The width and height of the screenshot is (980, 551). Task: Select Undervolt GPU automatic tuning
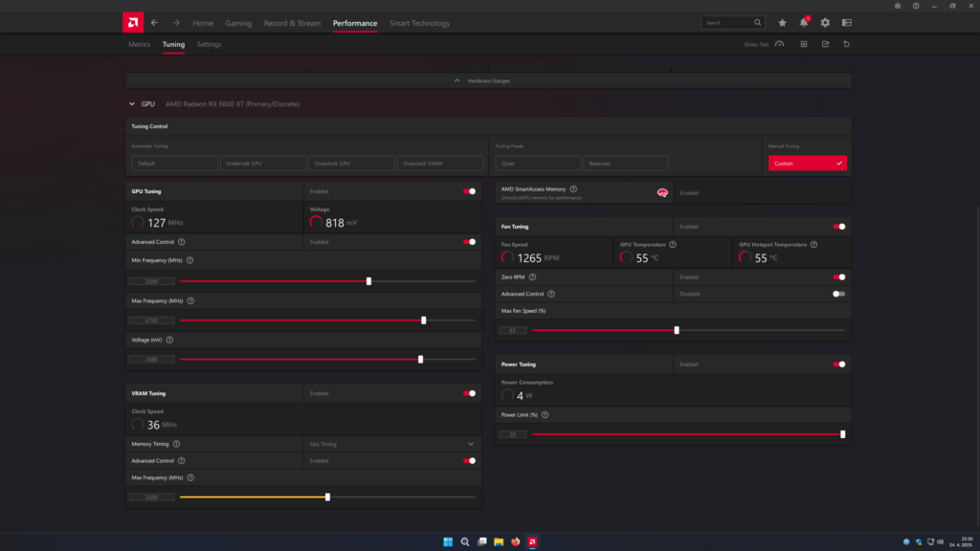[x=263, y=163]
